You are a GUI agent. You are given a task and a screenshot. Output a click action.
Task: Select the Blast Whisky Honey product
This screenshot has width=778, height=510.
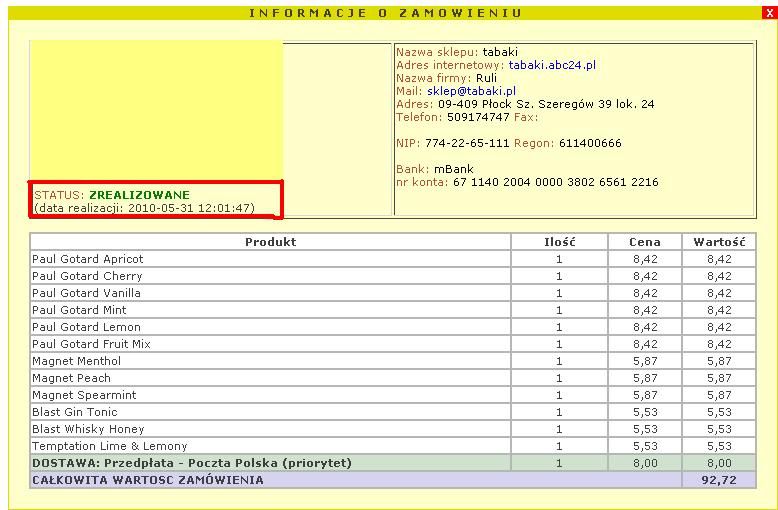(88, 429)
